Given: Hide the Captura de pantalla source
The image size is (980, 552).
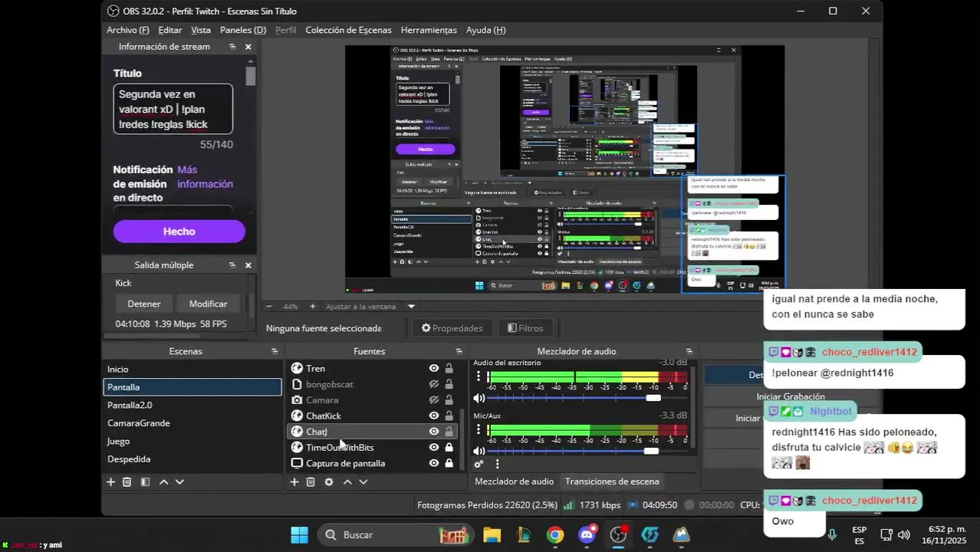Looking at the screenshot, I should click(x=434, y=463).
